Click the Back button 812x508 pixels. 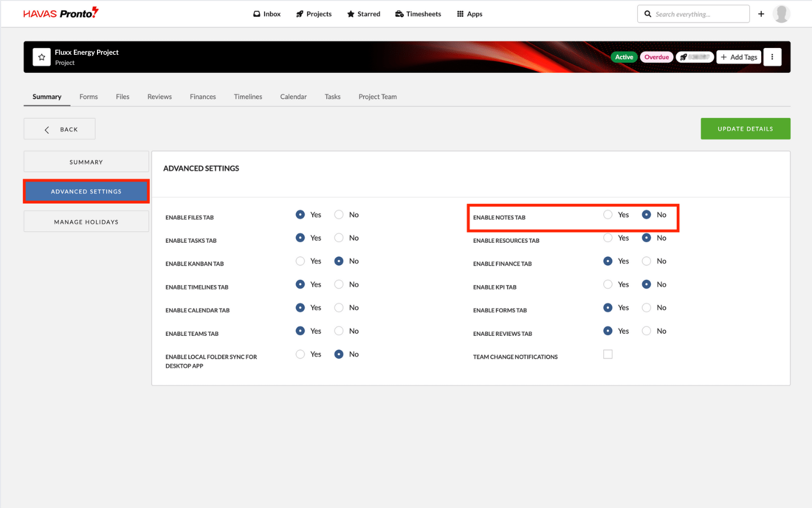(x=59, y=129)
